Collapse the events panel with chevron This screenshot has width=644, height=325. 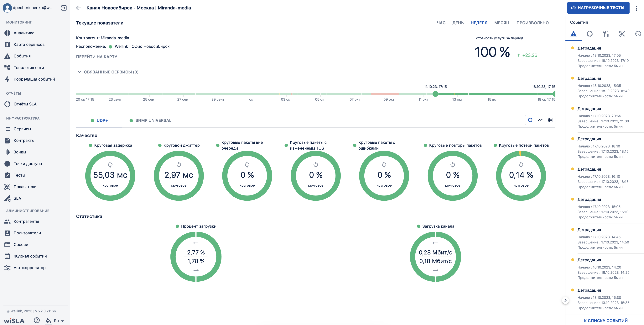(565, 300)
